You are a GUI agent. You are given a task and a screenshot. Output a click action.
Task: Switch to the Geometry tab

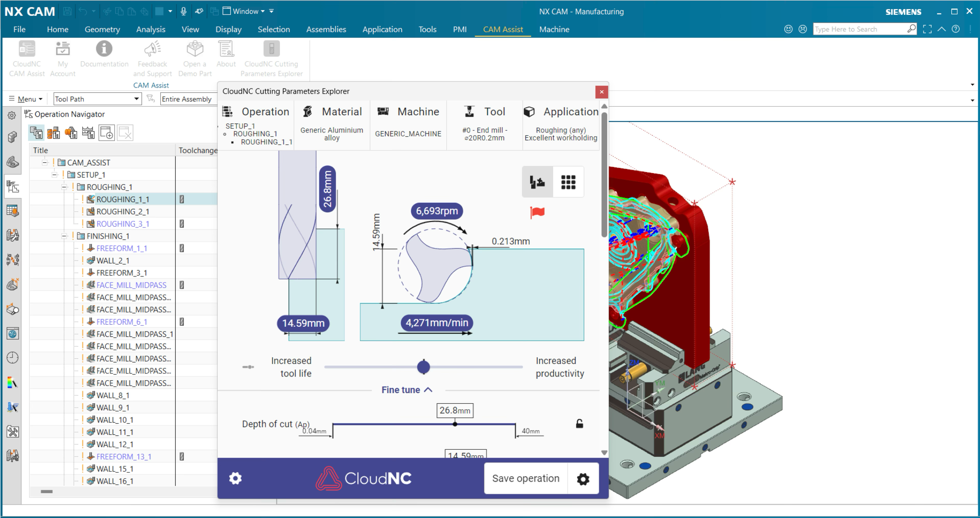pos(102,29)
